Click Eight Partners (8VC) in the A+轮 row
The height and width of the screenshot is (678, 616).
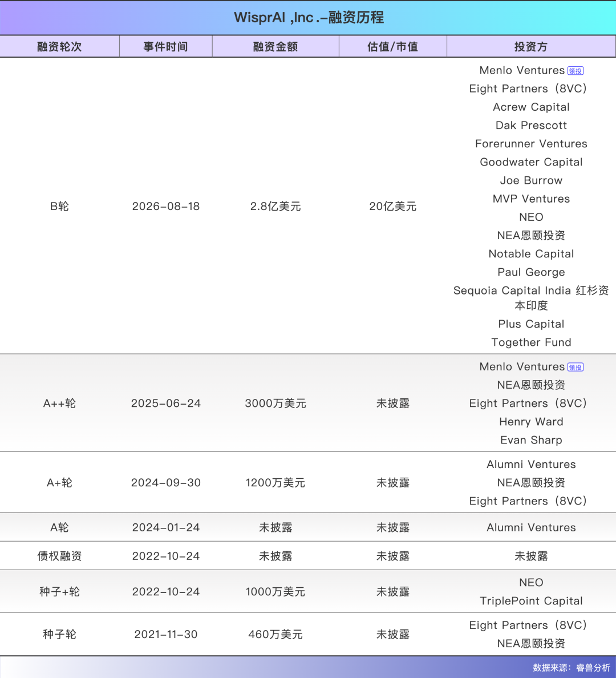[528, 501]
